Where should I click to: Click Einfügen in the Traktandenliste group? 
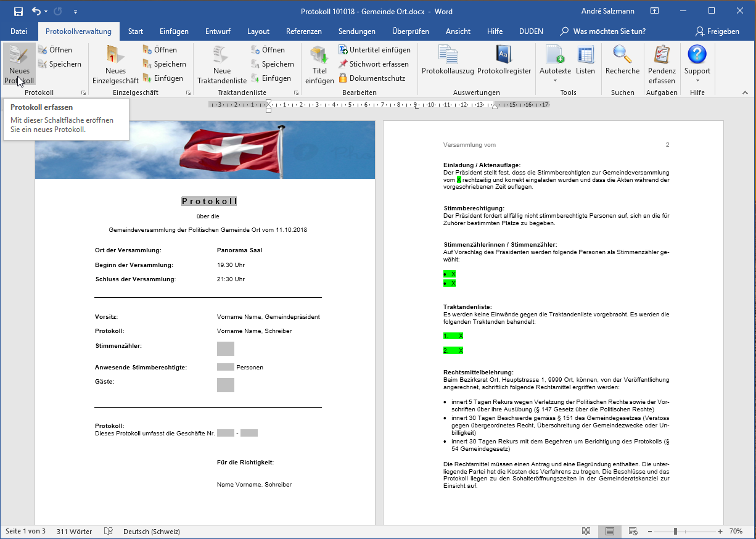point(271,78)
